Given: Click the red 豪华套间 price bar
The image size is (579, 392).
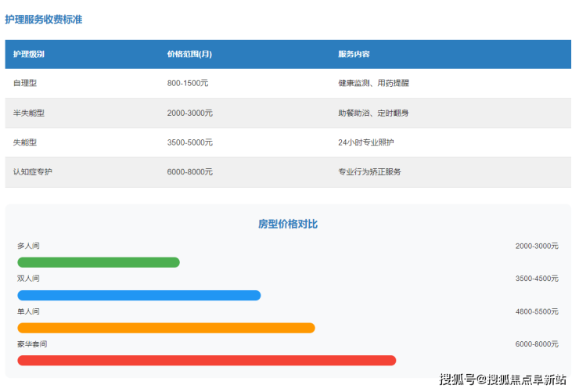Looking at the screenshot, I should coord(207,361).
